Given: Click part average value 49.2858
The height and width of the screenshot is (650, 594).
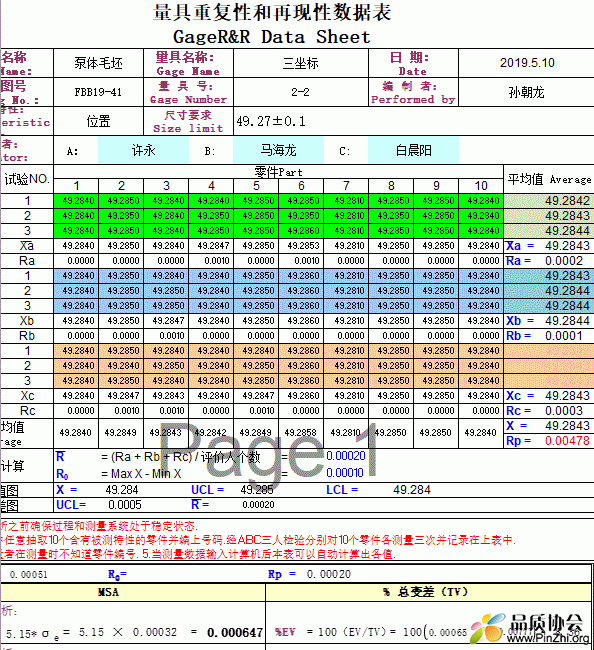Looking at the screenshot, I should click(301, 433).
